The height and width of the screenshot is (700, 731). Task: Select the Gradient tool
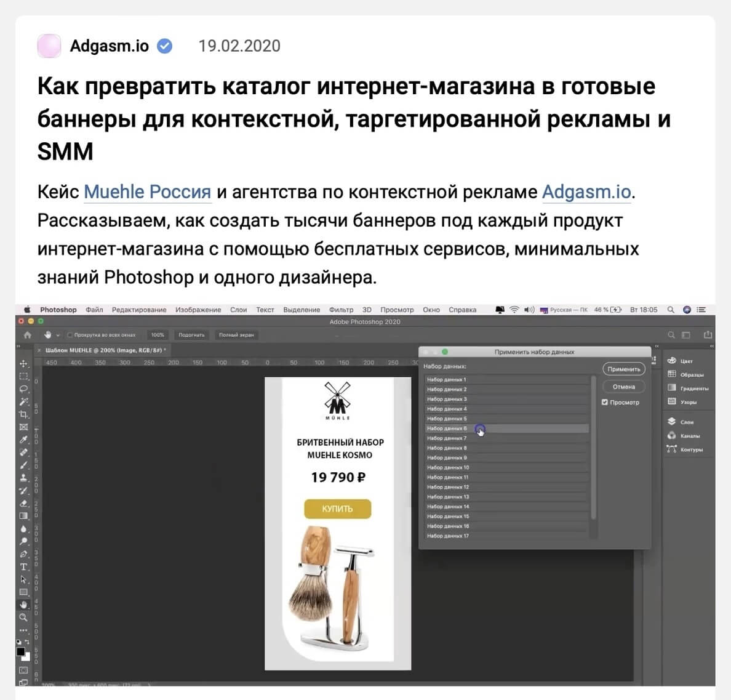click(23, 516)
